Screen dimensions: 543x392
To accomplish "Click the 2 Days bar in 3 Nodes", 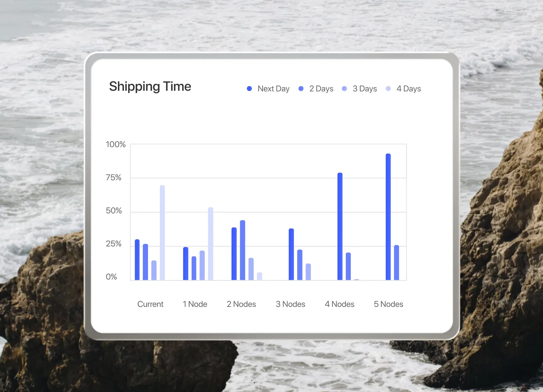I will pos(300,265).
